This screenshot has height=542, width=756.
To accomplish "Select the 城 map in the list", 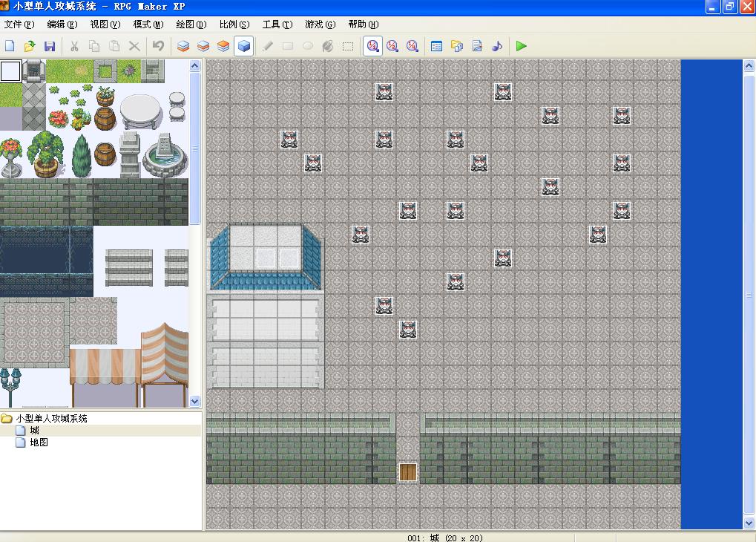I will coord(34,430).
